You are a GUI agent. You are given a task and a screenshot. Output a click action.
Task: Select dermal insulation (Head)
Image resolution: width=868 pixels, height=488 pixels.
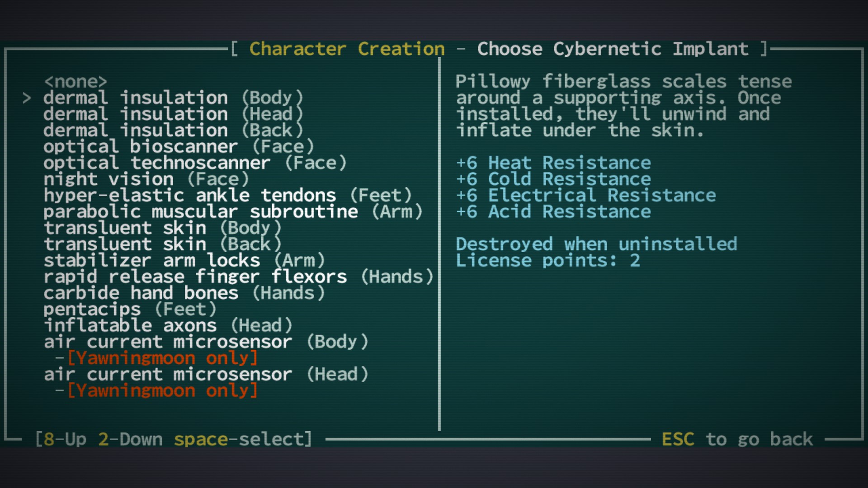click(x=173, y=114)
